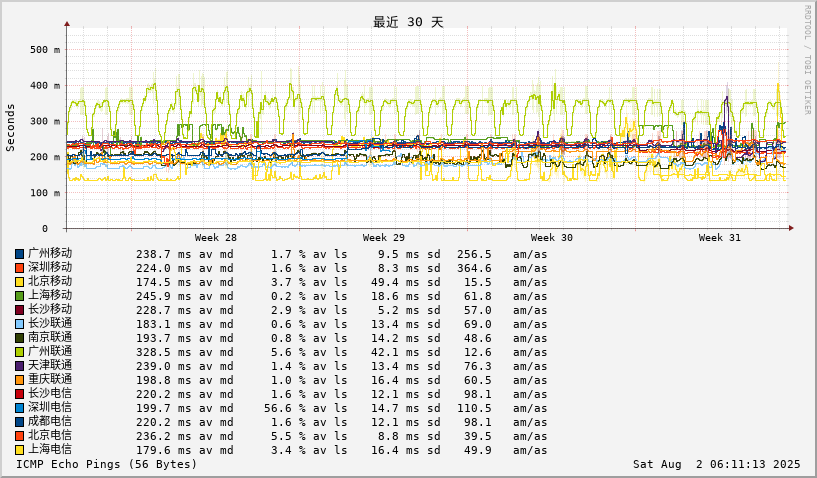Click the 长沙联通 legend label
Screen dimensions: 817x478
(50, 324)
